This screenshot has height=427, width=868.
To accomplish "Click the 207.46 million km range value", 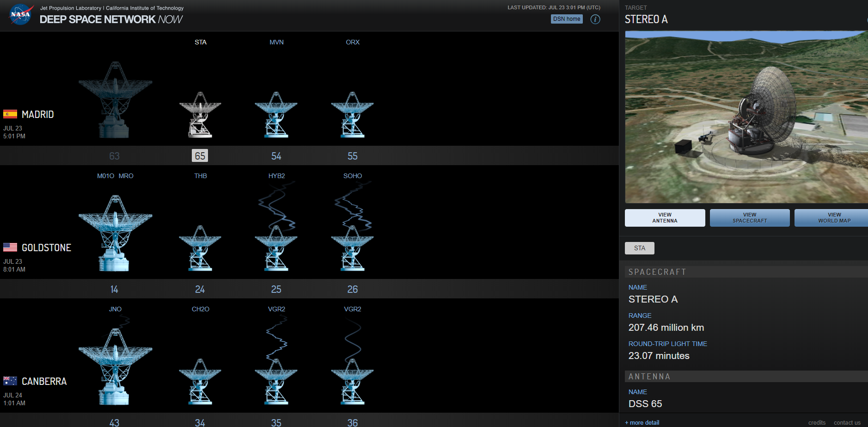I will point(666,328).
